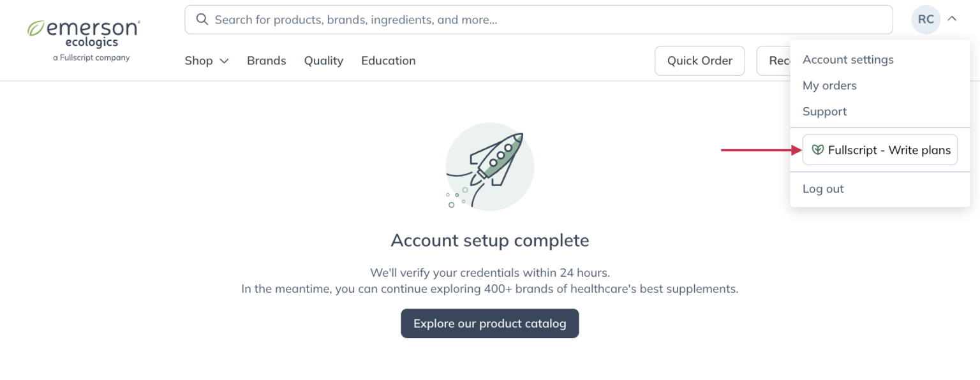Viewport: 980px width, 380px height.
Task: Click the rocket ship illustration
Action: coord(489,166)
